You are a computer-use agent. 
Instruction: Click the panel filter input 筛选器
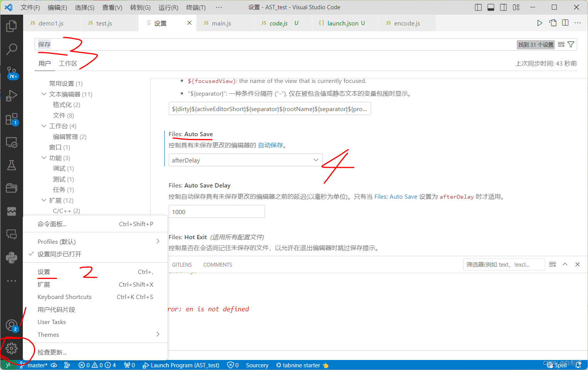[504, 264]
